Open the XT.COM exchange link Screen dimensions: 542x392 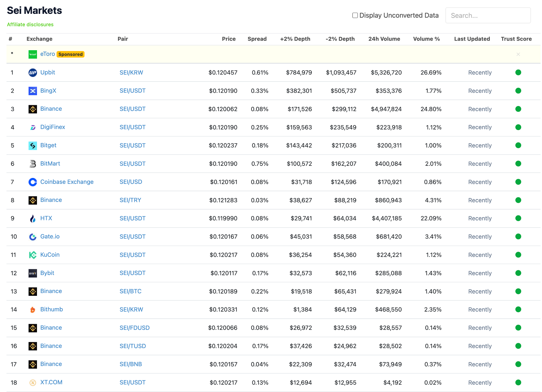51,382
